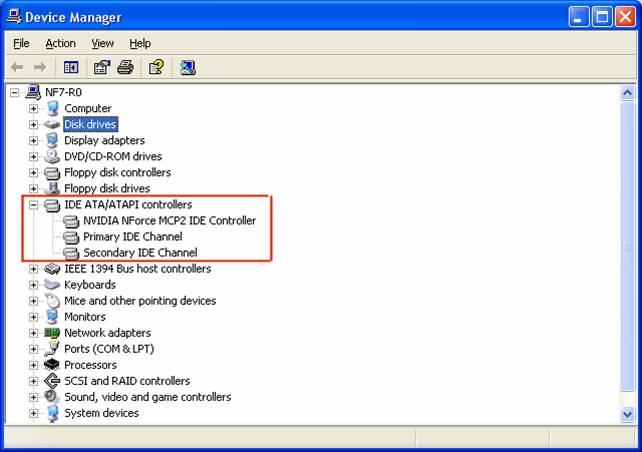Select Mice and other pointing devices label

point(140,301)
